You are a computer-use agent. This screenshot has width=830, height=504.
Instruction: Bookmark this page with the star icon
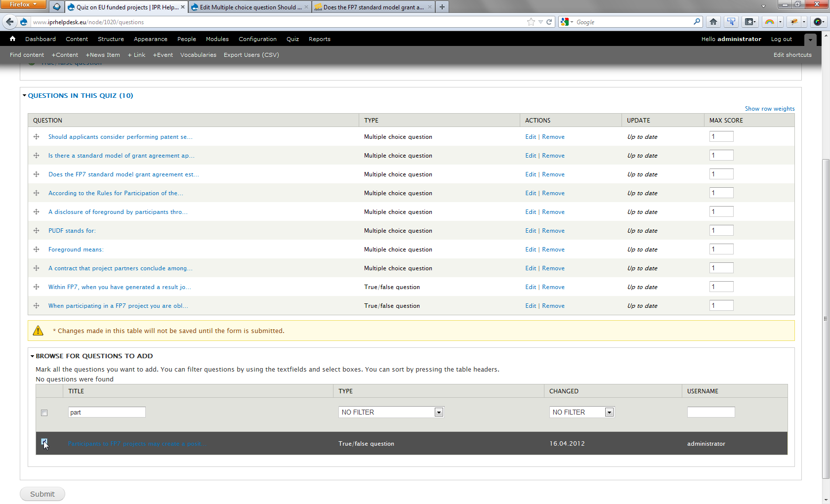[531, 22]
